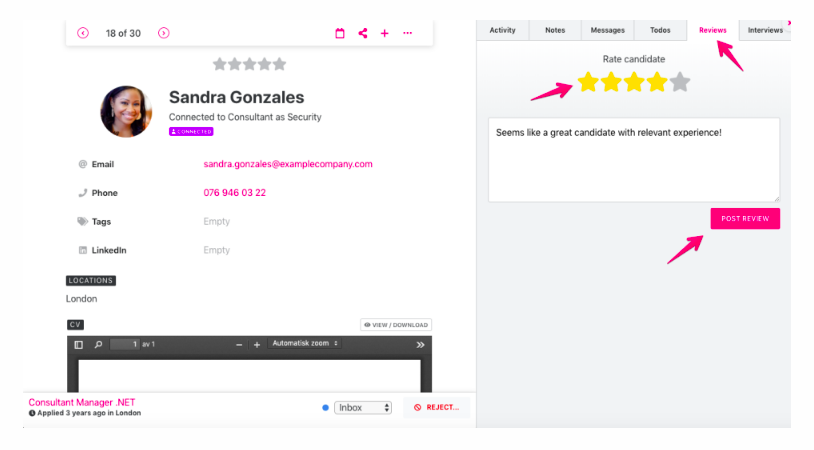Click the 18 of 30 counter

(x=123, y=33)
